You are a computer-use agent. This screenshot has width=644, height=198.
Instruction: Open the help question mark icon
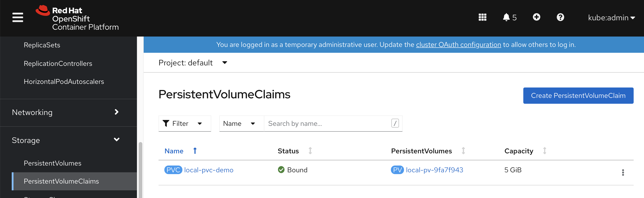pos(560,17)
